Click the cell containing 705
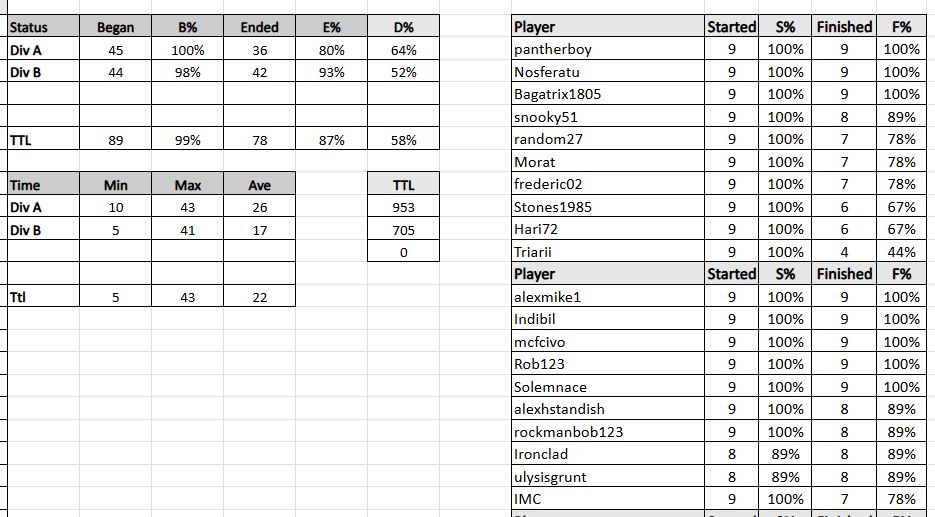Viewport: 935px width, 517px height. [x=404, y=230]
